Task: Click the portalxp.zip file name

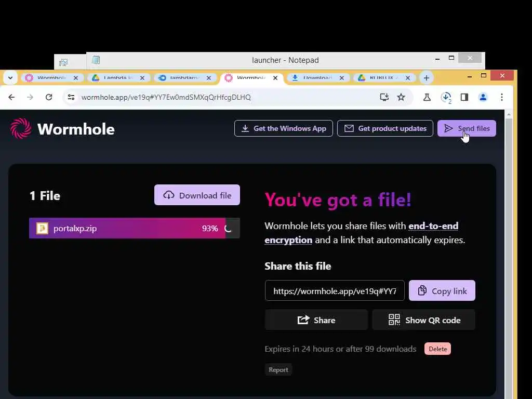Action: point(75,229)
